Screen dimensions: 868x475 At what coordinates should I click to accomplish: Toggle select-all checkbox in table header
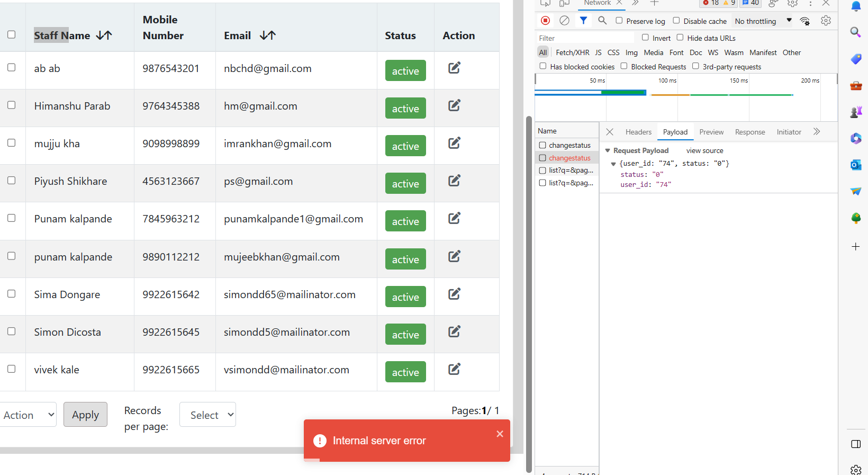click(x=11, y=34)
